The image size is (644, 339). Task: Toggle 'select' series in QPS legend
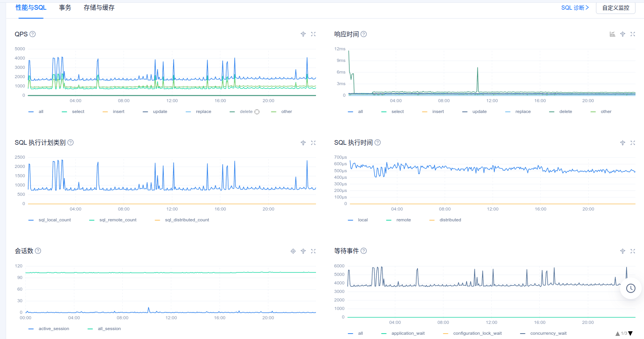click(x=73, y=111)
